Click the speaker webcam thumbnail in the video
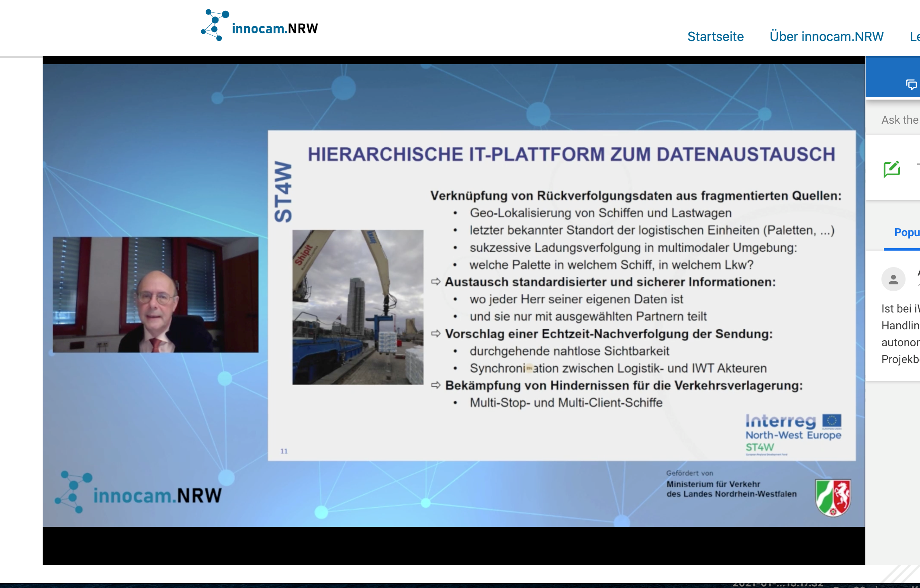The image size is (920, 588). click(155, 295)
